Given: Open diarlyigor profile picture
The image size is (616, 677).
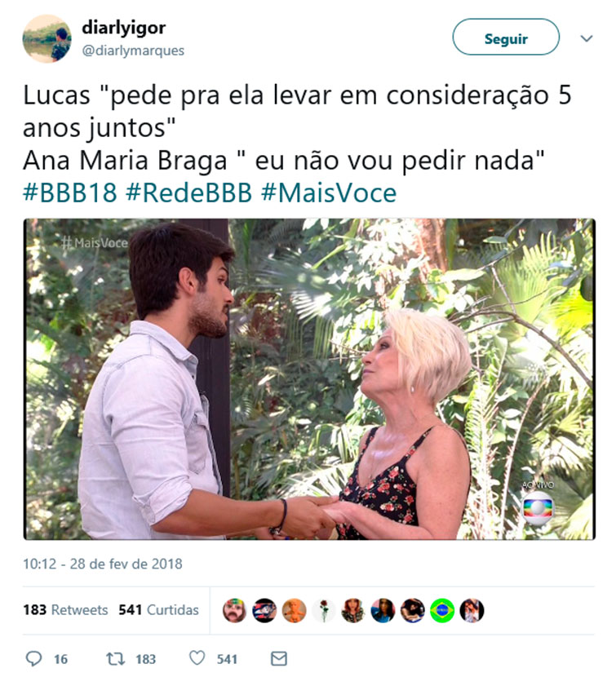Looking at the screenshot, I should tap(47, 38).
